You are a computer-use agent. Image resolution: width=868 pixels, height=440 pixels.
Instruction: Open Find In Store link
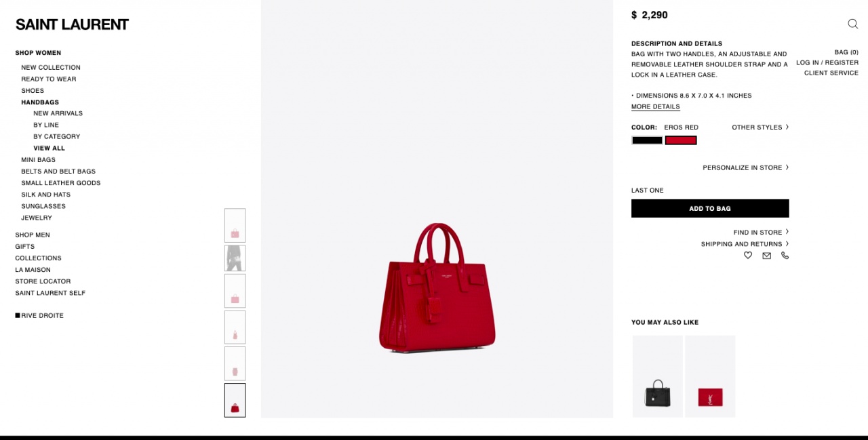coord(761,233)
